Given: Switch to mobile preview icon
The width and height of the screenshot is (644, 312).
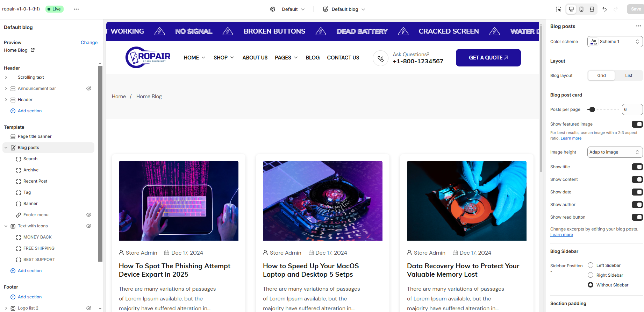Looking at the screenshot, I should click(x=581, y=9).
